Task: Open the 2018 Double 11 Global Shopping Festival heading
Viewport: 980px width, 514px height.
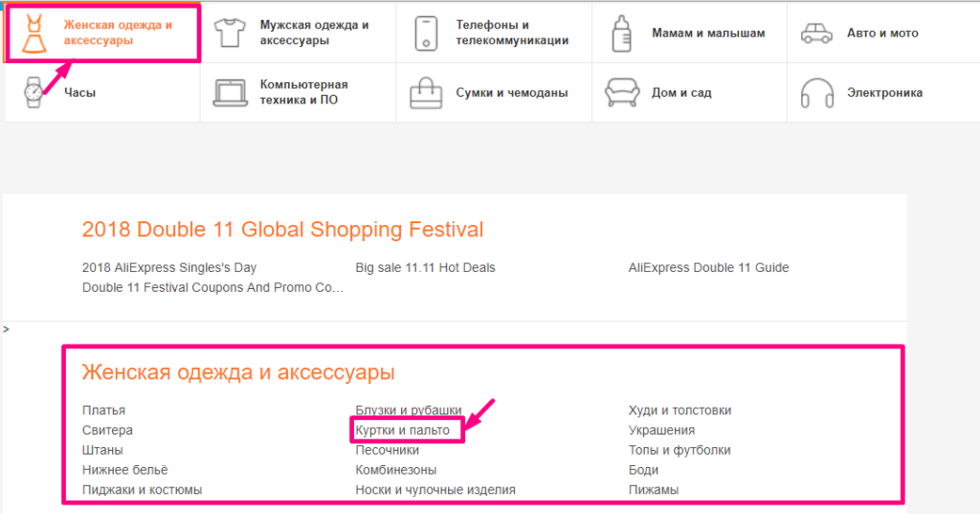Action: click(282, 230)
